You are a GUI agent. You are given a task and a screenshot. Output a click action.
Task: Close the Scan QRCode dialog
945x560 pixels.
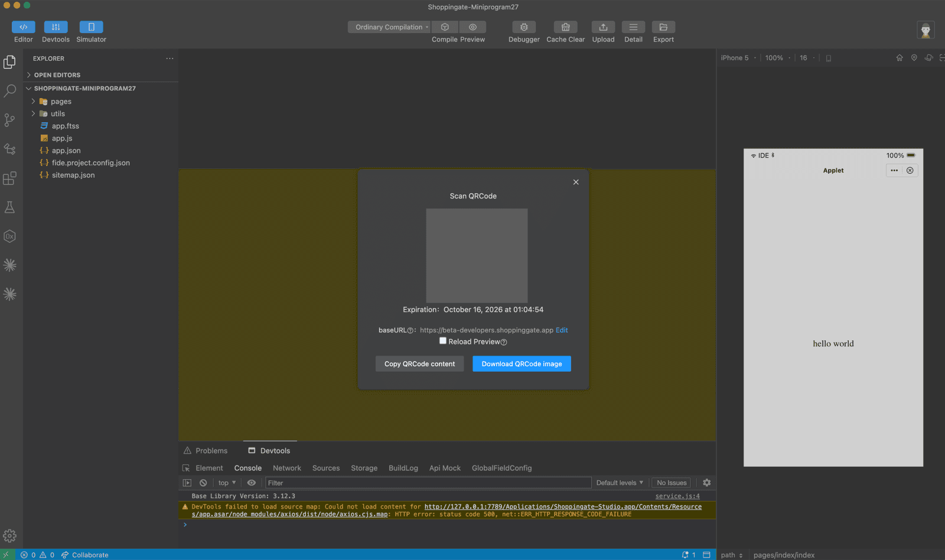coord(576,182)
